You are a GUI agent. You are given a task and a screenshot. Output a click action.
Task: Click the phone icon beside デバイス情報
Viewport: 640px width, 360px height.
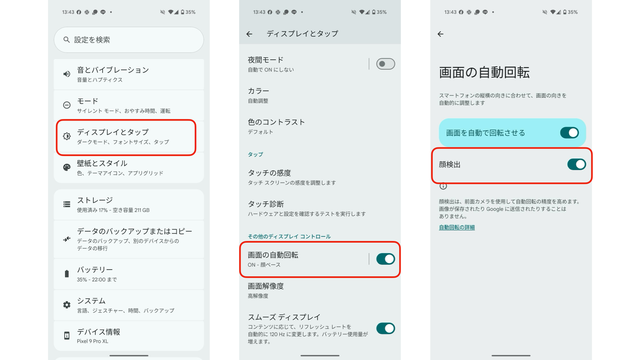tap(67, 336)
